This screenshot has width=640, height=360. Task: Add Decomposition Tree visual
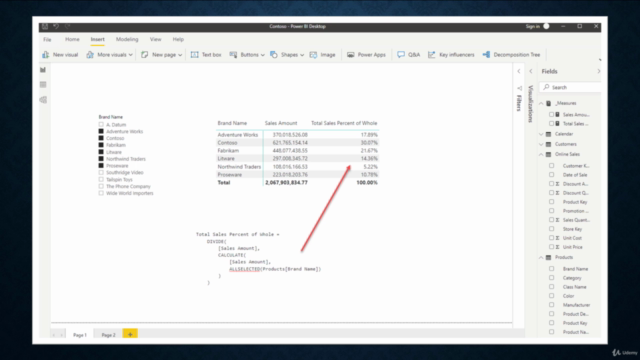511,55
